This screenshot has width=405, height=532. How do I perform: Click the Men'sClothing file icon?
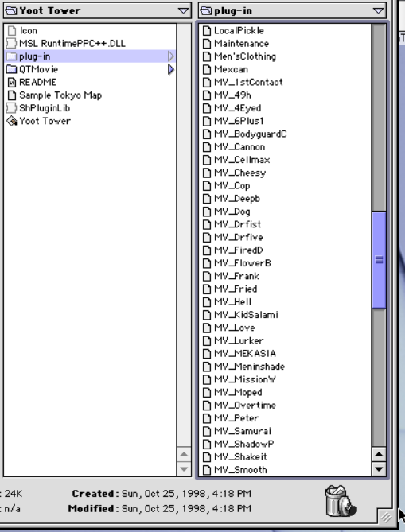tap(207, 56)
